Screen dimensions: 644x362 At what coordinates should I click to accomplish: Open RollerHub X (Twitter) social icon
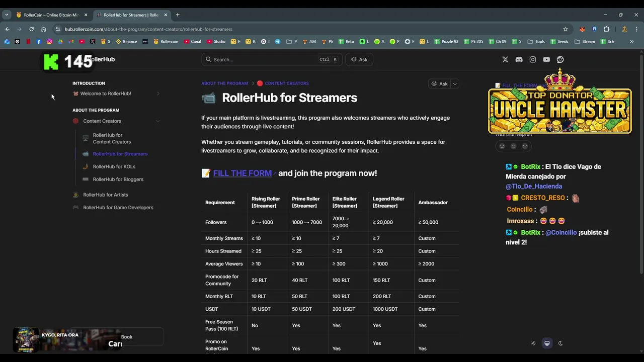(505, 59)
